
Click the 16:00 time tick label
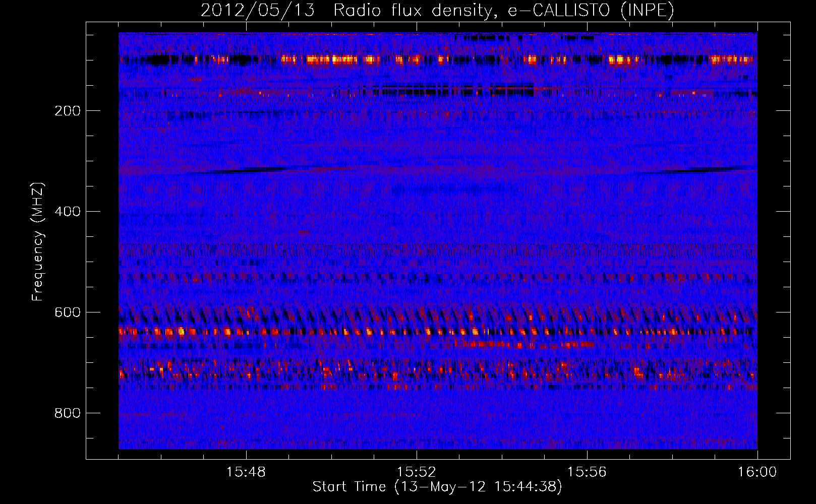point(757,472)
